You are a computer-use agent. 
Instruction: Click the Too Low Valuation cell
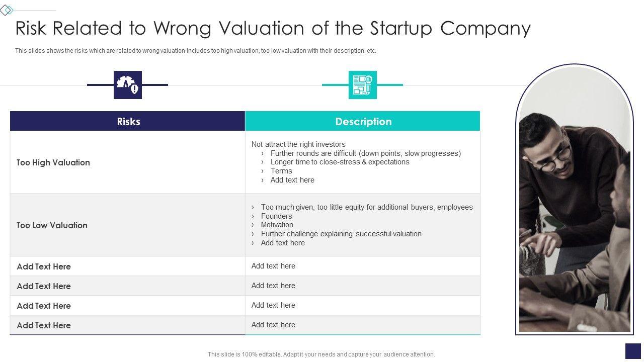coord(52,225)
